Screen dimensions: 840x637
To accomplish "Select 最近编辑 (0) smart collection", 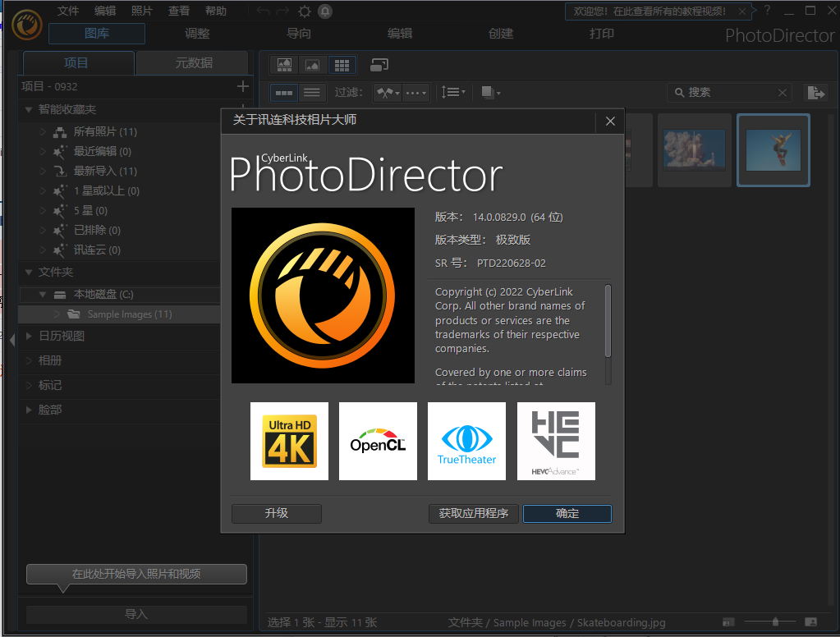I will pyautogui.click(x=103, y=151).
